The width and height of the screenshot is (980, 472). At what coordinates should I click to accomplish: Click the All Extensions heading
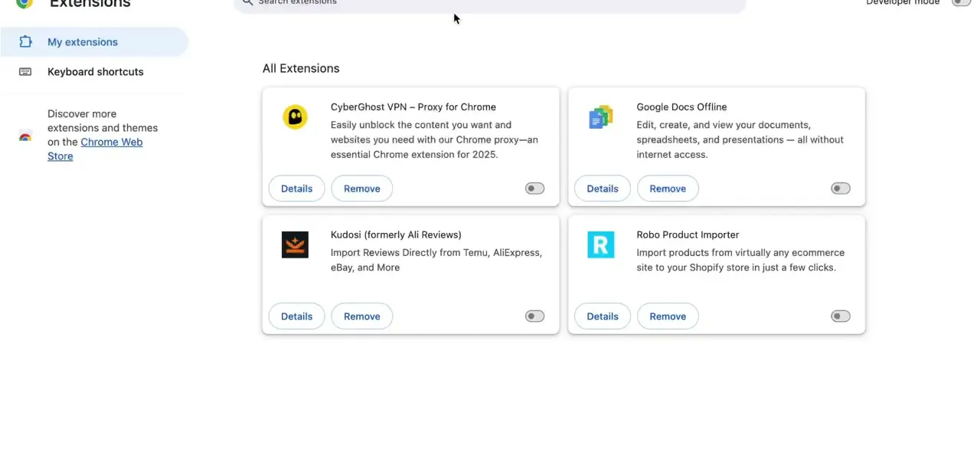[x=301, y=68]
